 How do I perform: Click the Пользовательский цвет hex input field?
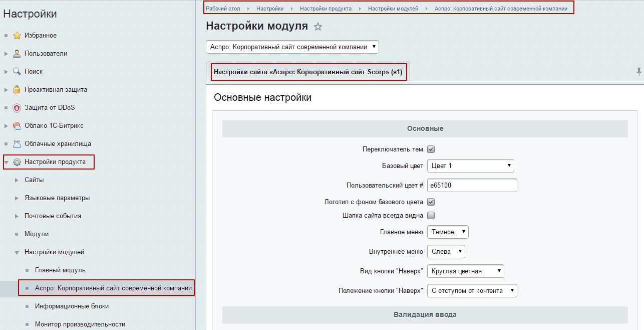472,185
